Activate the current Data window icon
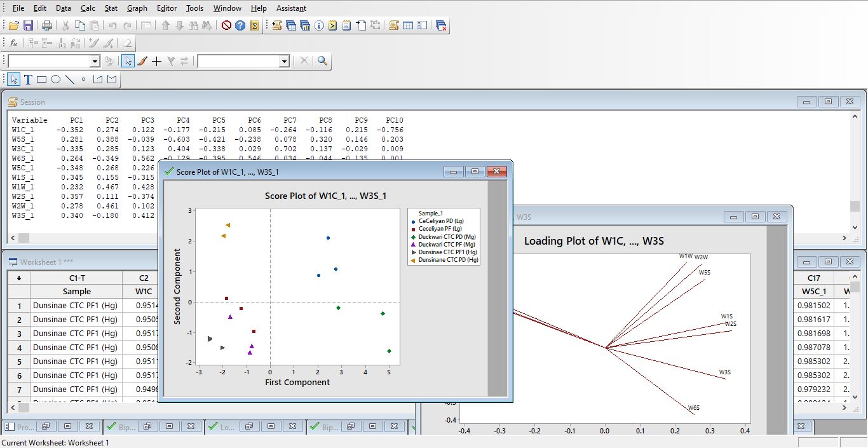The height and width of the screenshot is (448, 868). (408, 25)
